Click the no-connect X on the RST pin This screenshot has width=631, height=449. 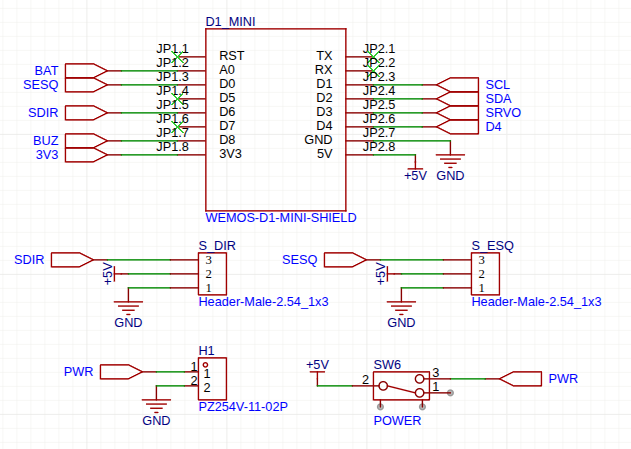coord(177,57)
